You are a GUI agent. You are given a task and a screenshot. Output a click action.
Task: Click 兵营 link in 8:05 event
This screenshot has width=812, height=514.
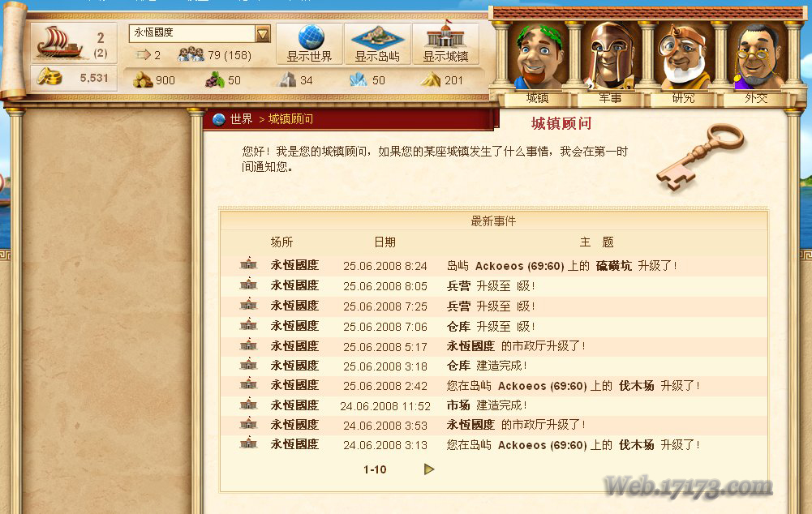[x=458, y=285]
